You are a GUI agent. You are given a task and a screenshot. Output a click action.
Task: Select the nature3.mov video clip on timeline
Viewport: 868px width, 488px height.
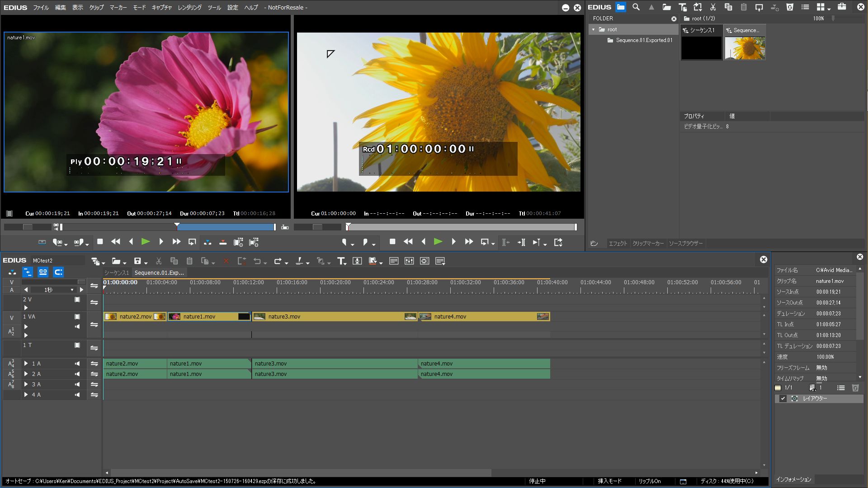point(335,317)
